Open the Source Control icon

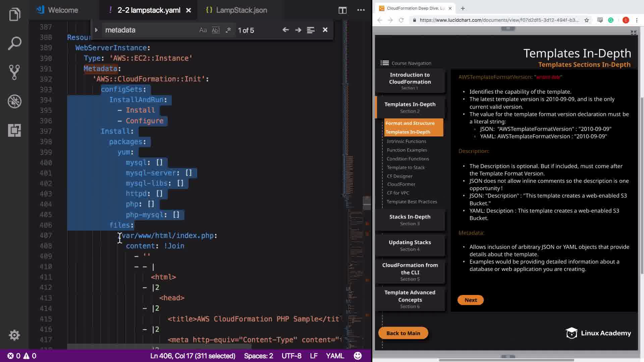(x=14, y=72)
